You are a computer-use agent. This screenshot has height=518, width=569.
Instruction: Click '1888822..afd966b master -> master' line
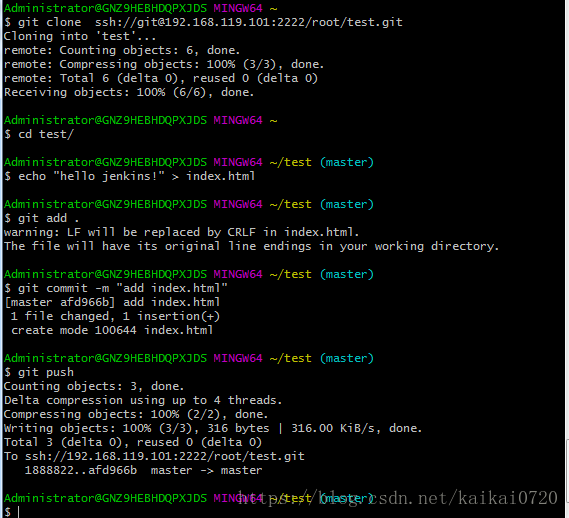[143, 470]
